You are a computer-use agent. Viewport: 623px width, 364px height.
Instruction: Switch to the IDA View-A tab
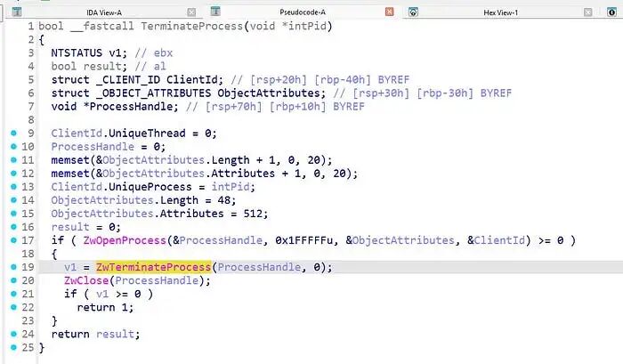pos(104,12)
